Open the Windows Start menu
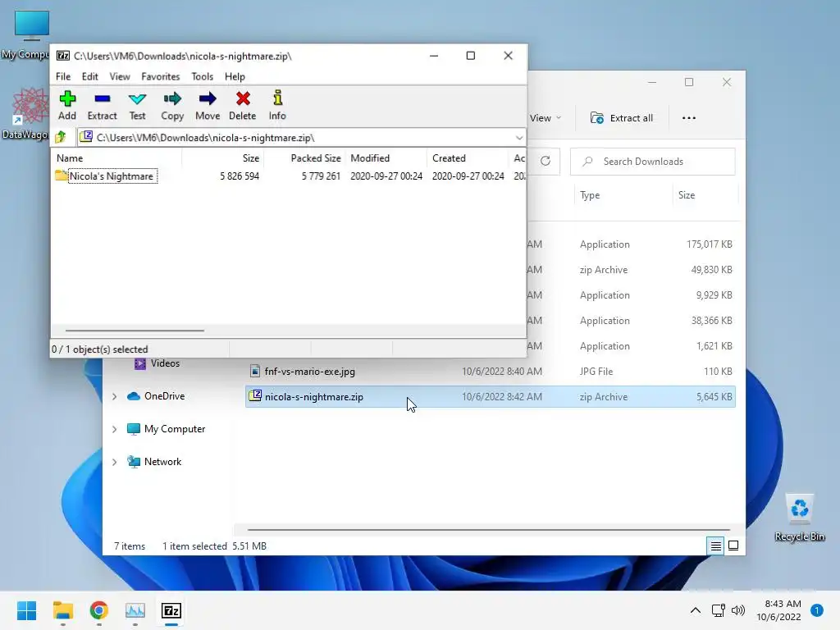Viewport: 840px width, 630px height. pos(27,610)
